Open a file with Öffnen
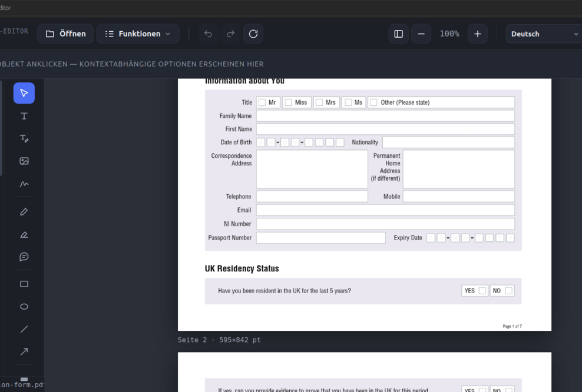This screenshot has width=582, height=392. (66, 34)
